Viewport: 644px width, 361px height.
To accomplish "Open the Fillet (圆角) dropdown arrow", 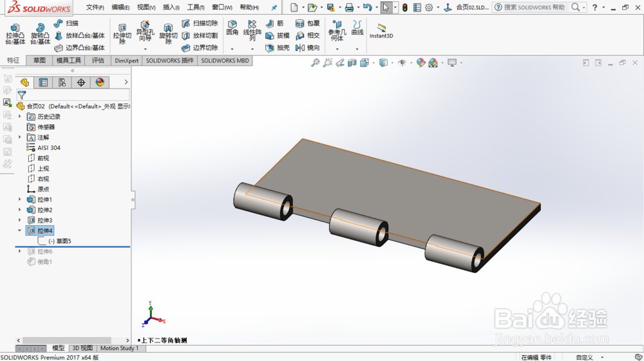I will click(232, 49).
